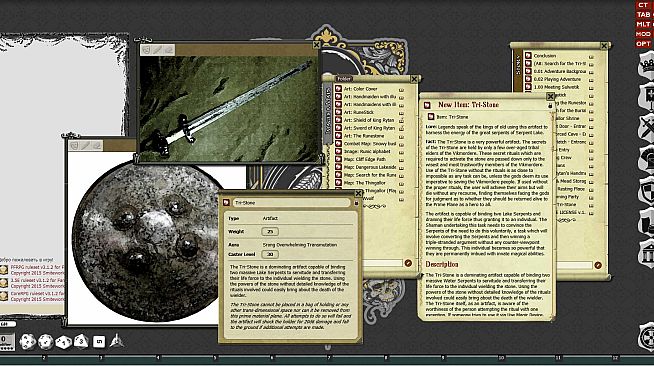Open Art: RuneStick image entry
Viewport: 654px width, 366px height.
tap(359, 113)
